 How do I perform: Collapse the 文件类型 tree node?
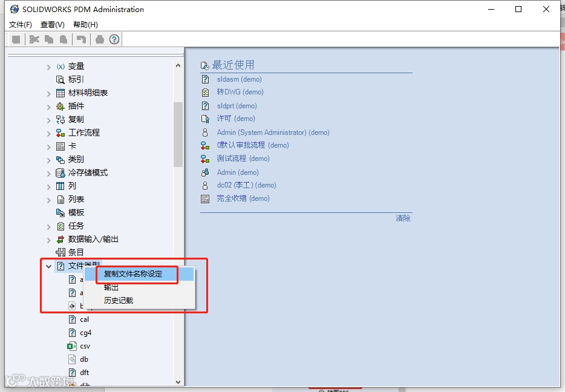[48, 267]
